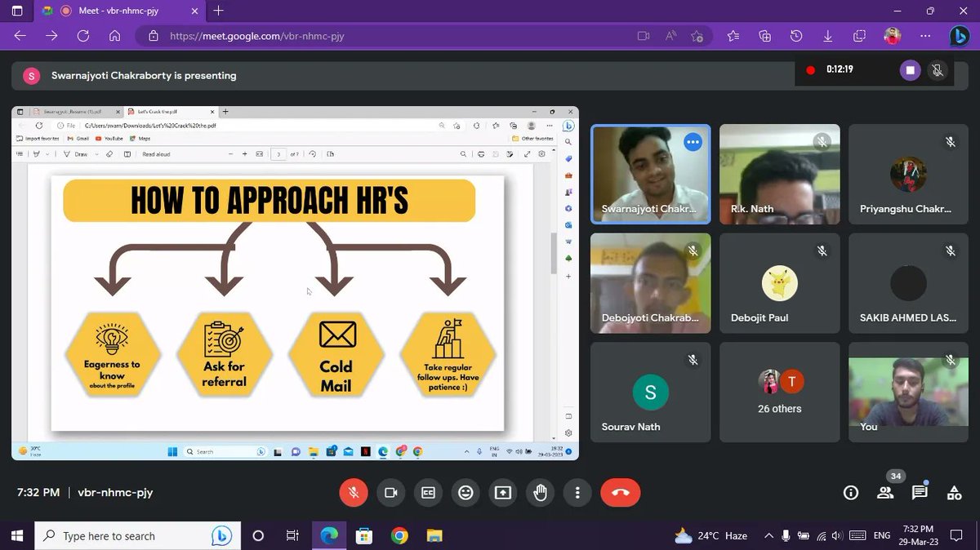
Task: Start presenting your screen
Action: [503, 492]
